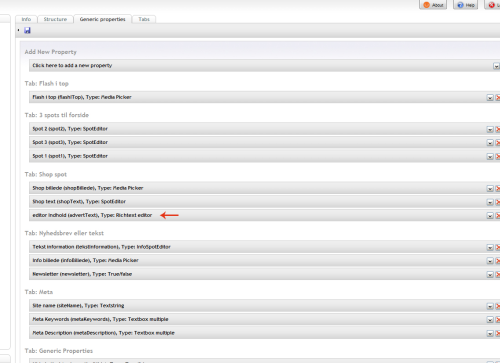Image resolution: width=500 pixels, height=363 pixels.
Task: Delete the Spot 1 property
Action: [x=498, y=156]
